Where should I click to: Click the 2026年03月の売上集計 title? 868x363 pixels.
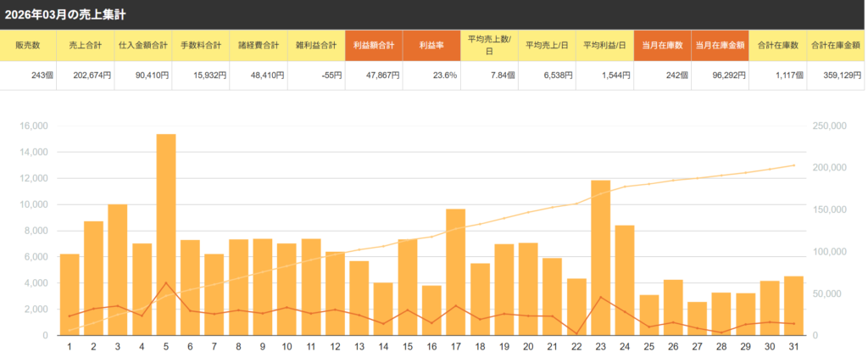(x=65, y=14)
